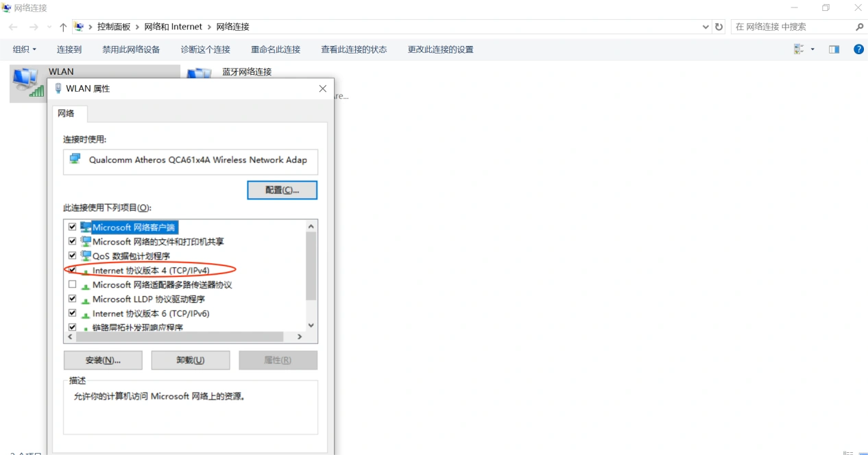Image resolution: width=868 pixels, height=455 pixels.
Task: Uncheck Internet 协议版本 4 (TCP/IPv4)
Action: tap(72, 270)
